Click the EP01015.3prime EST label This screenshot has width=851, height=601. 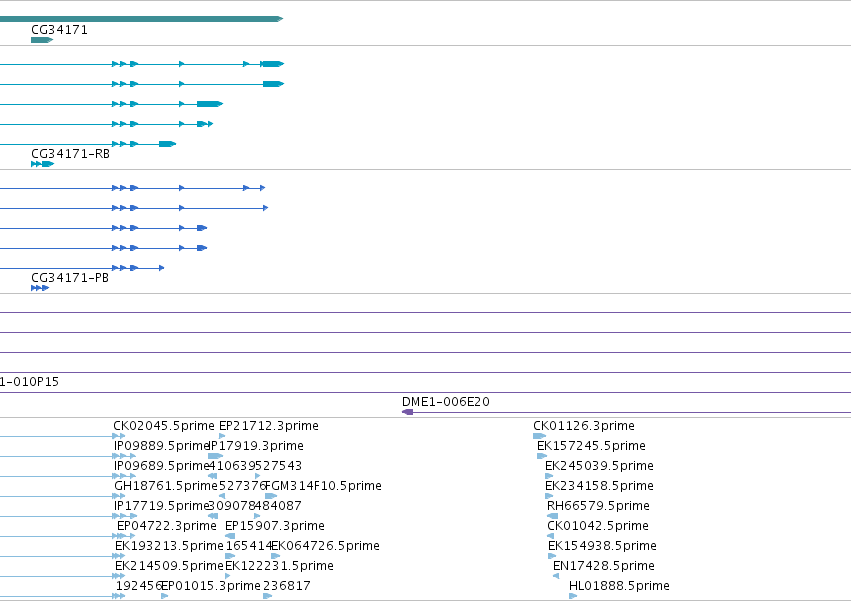211,586
